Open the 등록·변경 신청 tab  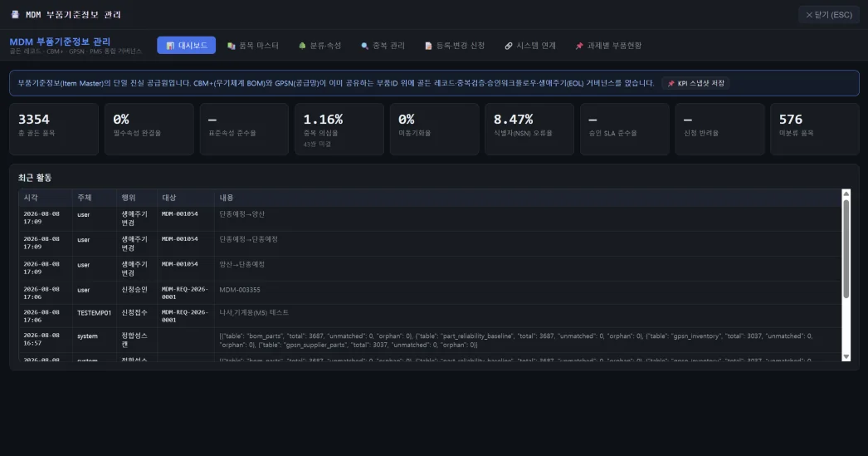tap(455, 46)
